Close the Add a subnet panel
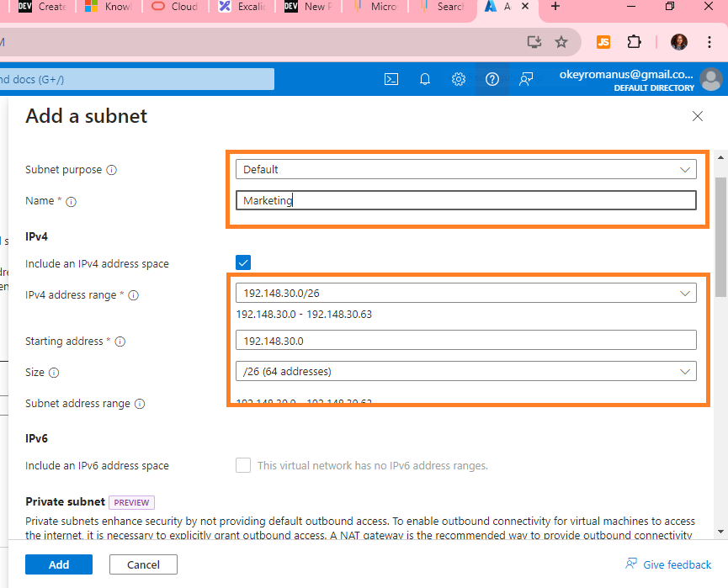This screenshot has width=728, height=588. [698, 116]
